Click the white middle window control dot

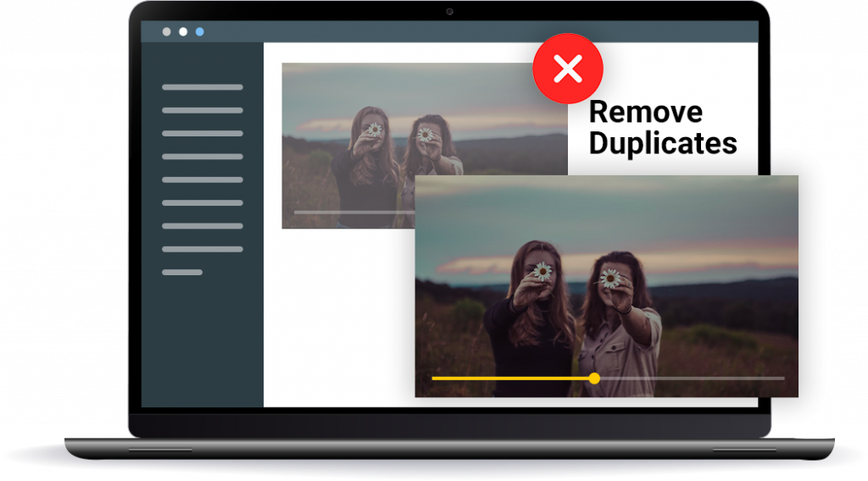coord(183,31)
